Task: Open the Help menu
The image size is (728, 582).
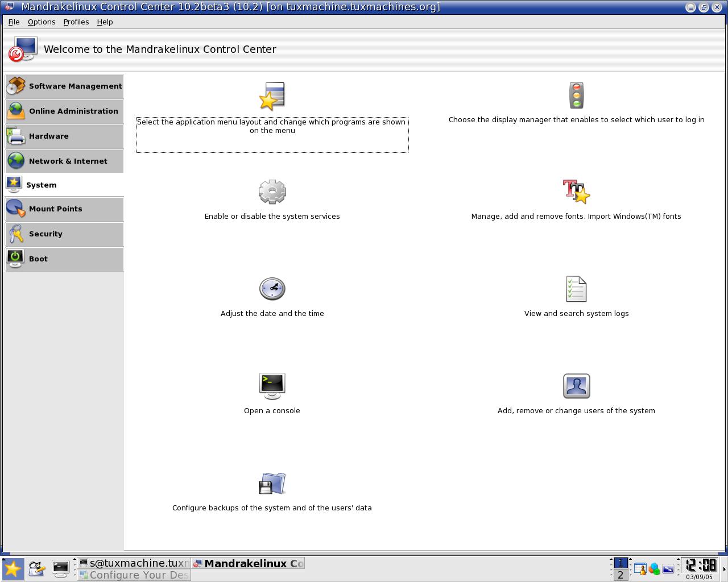Action: tap(105, 22)
